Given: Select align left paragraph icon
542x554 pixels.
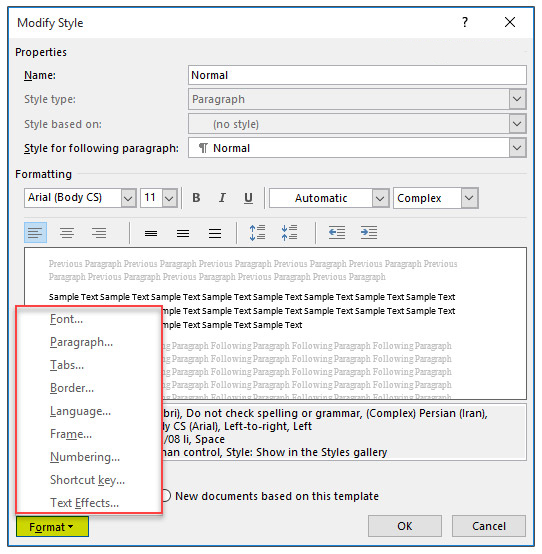Looking at the screenshot, I should pos(35,233).
